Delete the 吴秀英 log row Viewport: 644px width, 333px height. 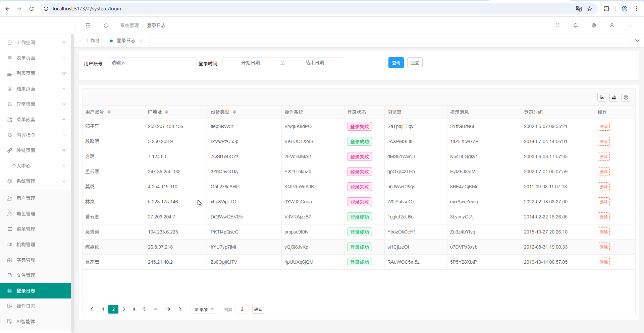(x=604, y=232)
